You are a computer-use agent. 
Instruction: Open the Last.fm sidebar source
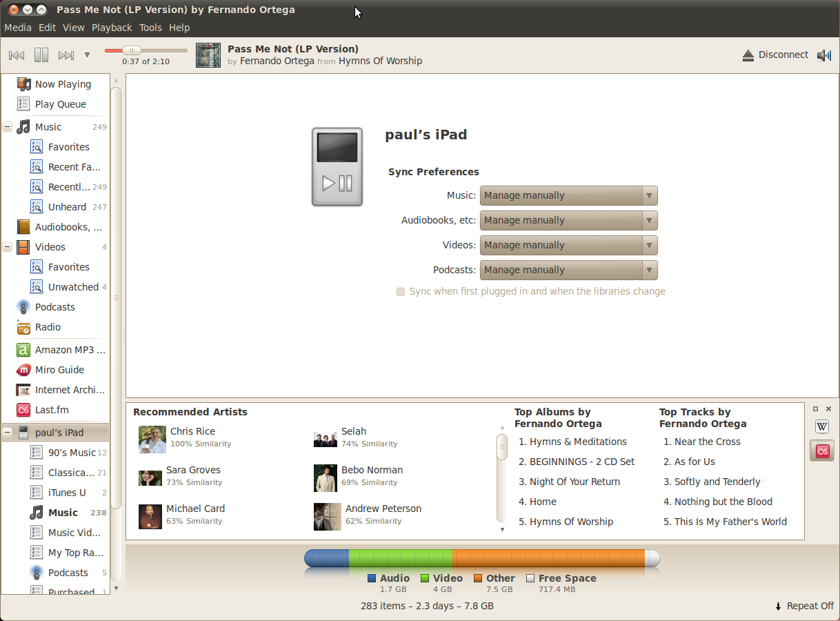pos(55,410)
